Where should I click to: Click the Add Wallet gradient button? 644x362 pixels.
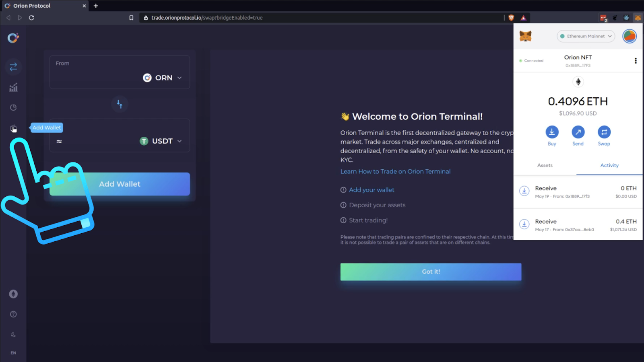(x=120, y=184)
